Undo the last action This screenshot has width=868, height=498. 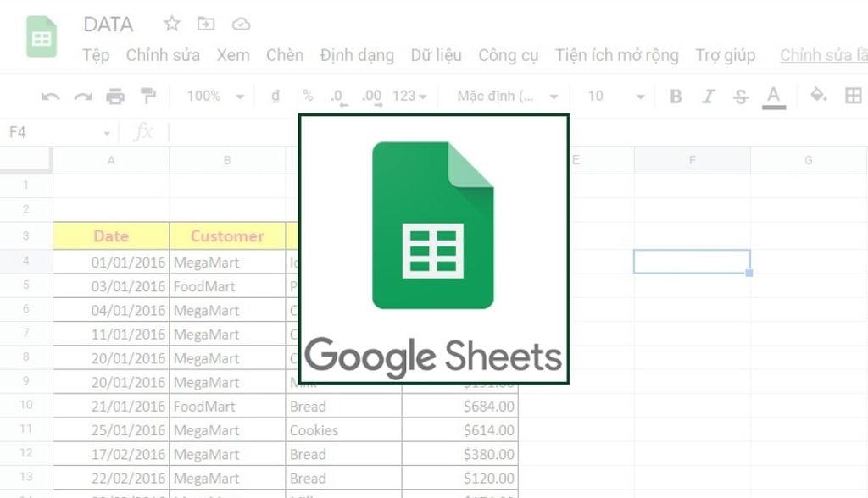[x=50, y=97]
